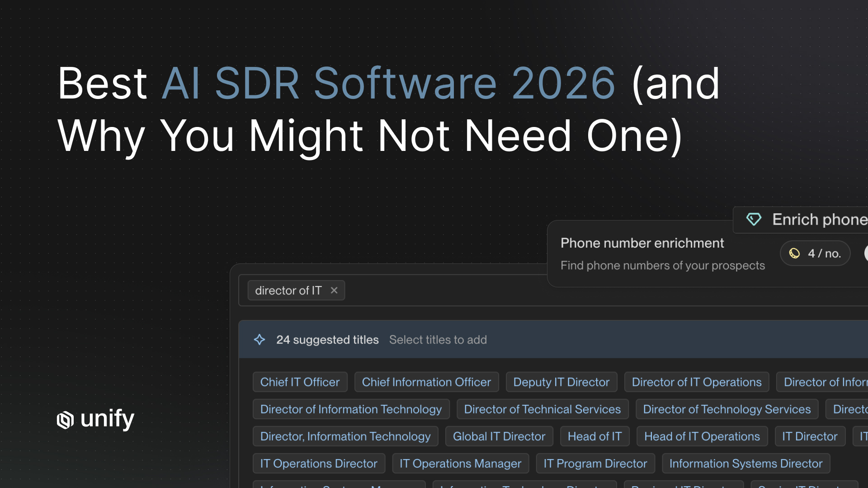Click the diamond icon beside Enrich phone
Screen dimensions: 868x488
pos(754,220)
